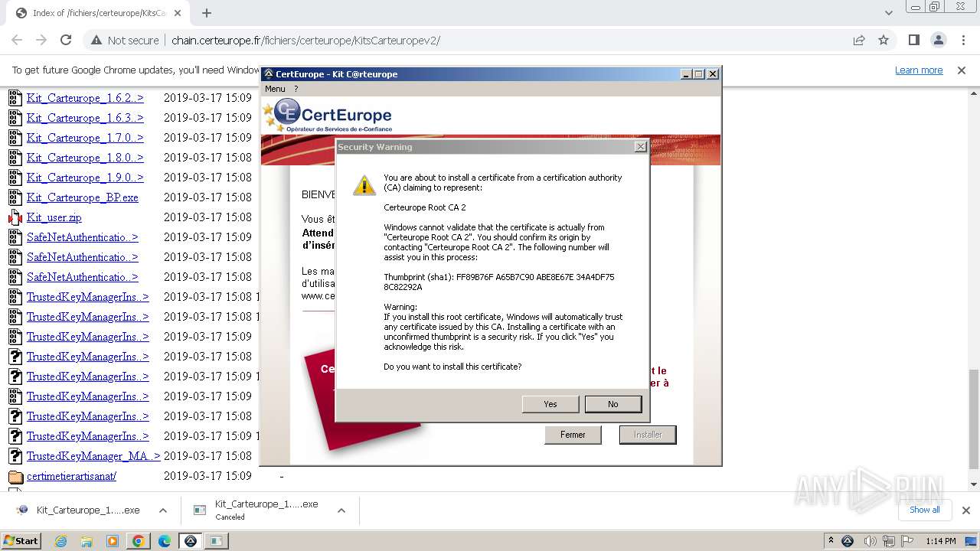Open the Action Center flag icon
980x551 pixels.
[x=908, y=541]
